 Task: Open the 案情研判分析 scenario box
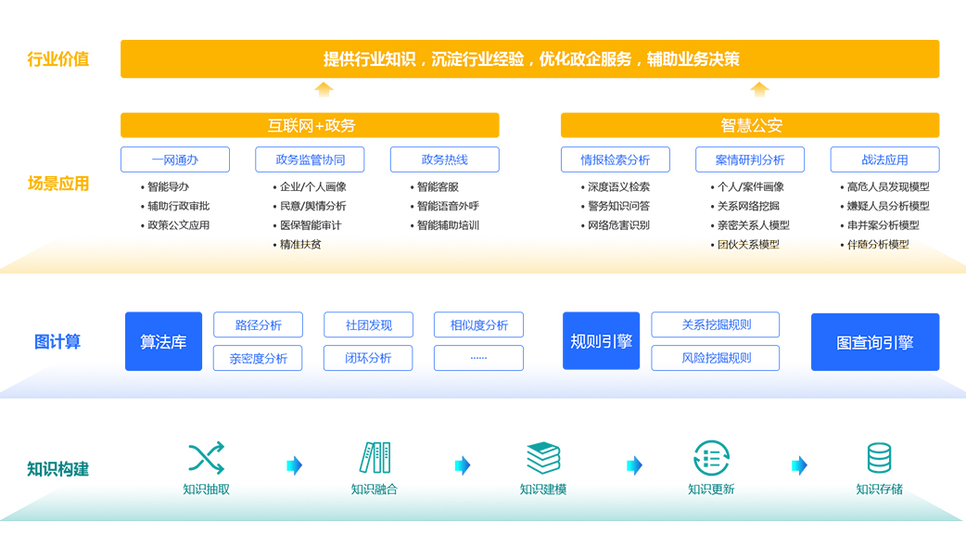pos(750,159)
